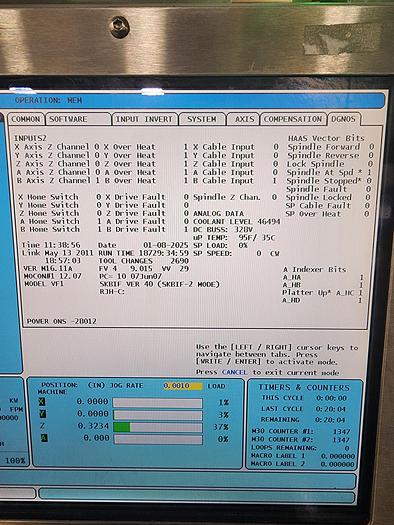Image resolution: width=394 pixels, height=525 pixels.
Task: Click the X axis load bar
Action: (x=158, y=403)
